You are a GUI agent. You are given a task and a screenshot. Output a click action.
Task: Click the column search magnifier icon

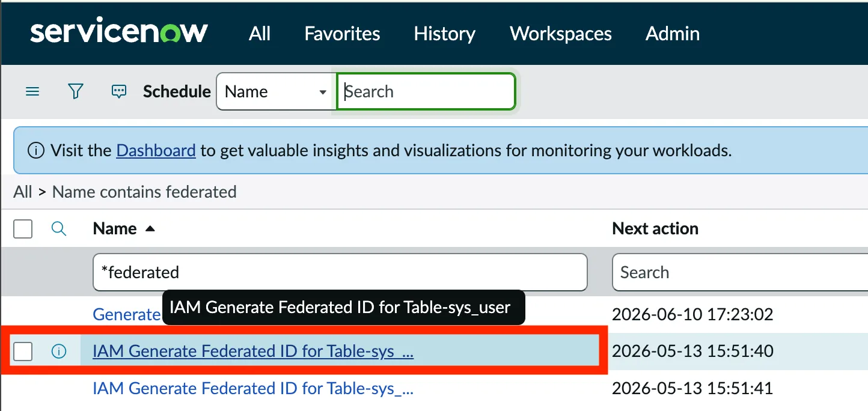point(59,228)
